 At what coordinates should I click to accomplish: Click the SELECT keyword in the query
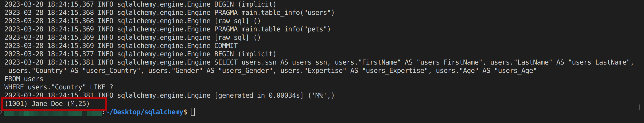pyautogui.click(x=226, y=62)
